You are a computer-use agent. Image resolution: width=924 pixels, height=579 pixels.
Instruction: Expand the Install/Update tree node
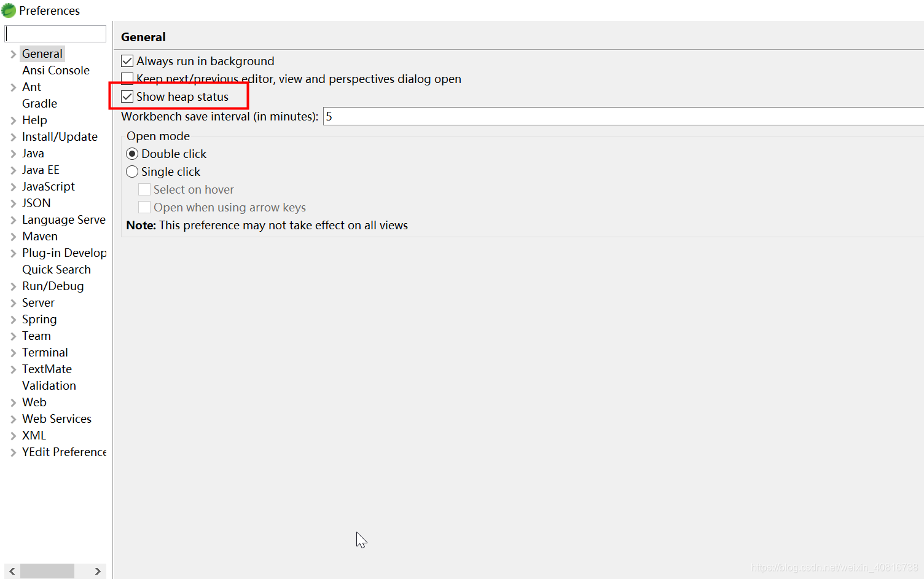[x=13, y=137]
